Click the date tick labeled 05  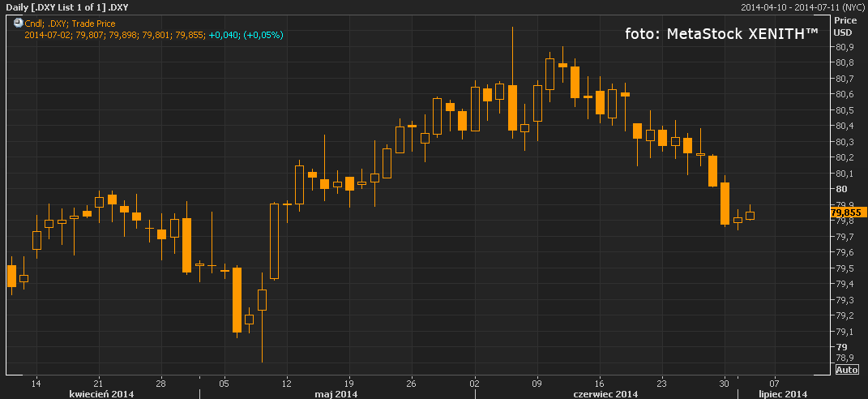click(x=224, y=384)
